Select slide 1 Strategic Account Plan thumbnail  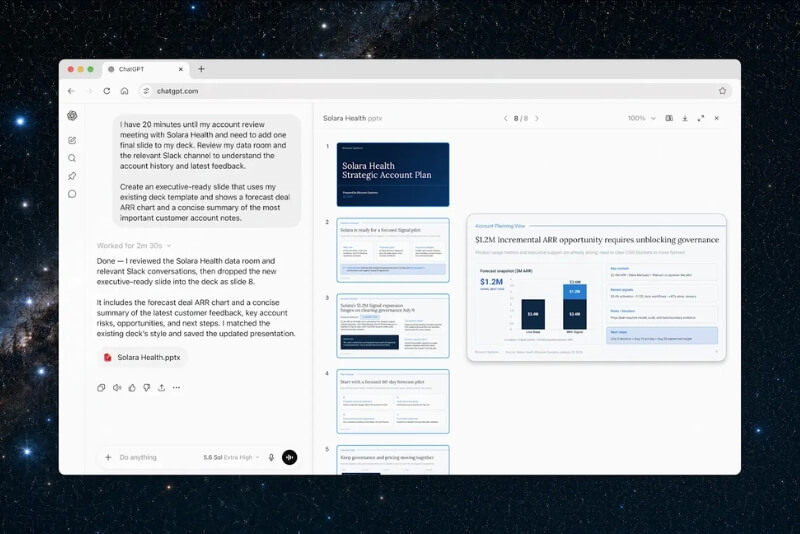[x=393, y=174]
